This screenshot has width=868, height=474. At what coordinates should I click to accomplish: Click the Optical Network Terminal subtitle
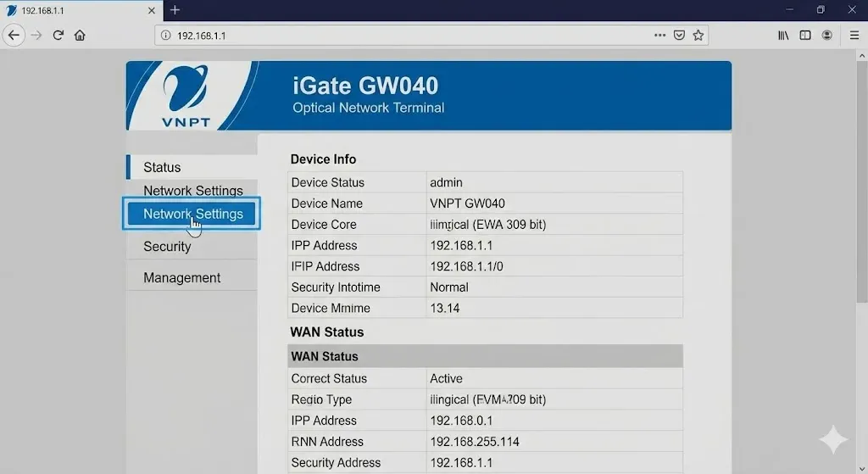tap(369, 108)
